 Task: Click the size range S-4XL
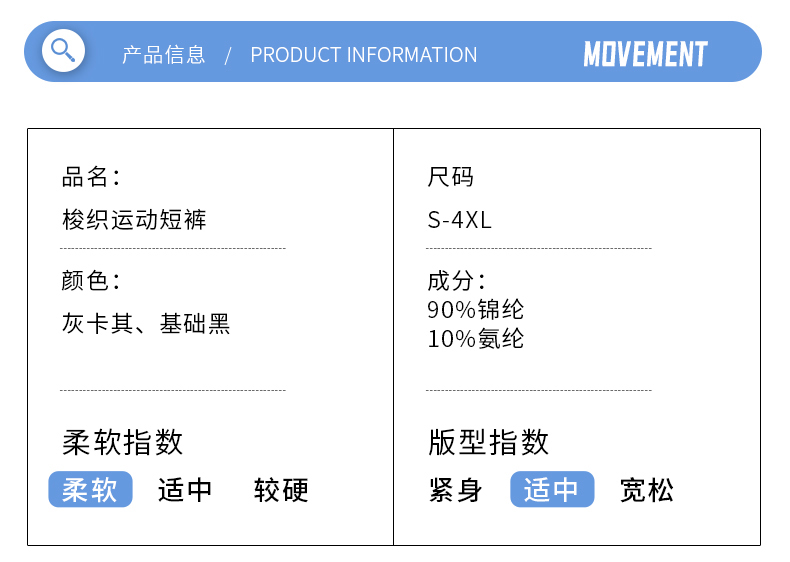click(460, 220)
